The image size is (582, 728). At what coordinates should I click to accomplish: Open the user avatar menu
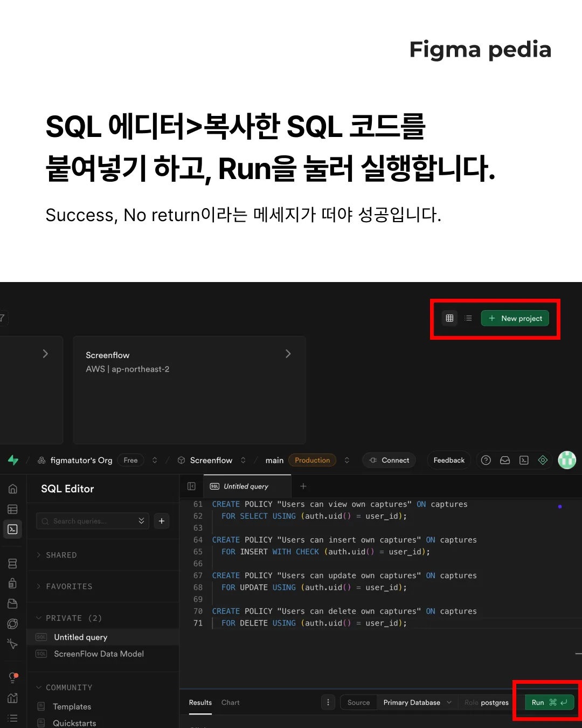pyautogui.click(x=567, y=460)
